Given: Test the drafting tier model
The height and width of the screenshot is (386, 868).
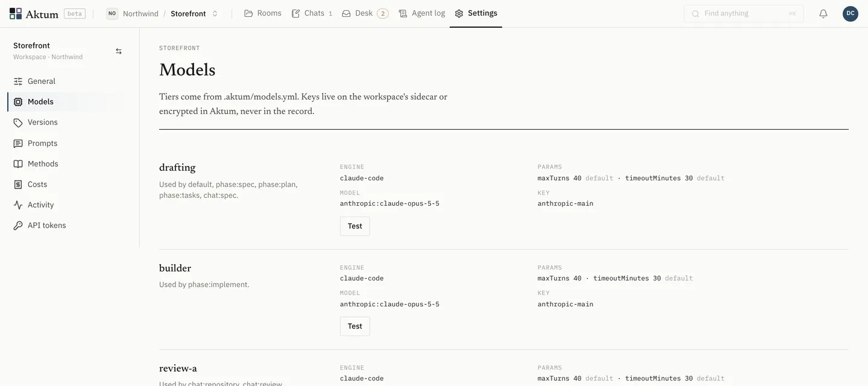Looking at the screenshot, I should click(x=355, y=226).
